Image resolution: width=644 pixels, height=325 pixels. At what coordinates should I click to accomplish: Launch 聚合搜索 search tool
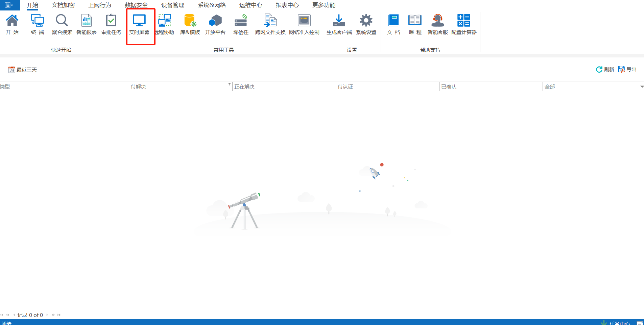tap(62, 24)
